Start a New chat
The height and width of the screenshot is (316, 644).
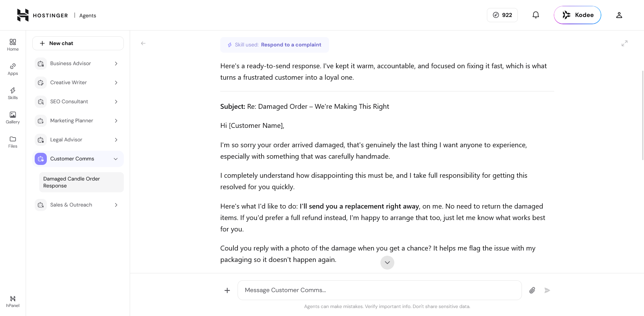pos(78,43)
